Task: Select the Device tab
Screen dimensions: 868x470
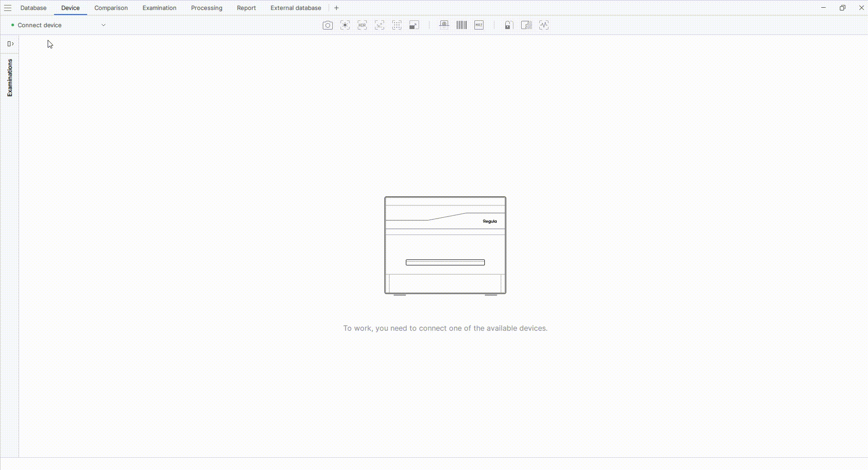Action: tap(70, 8)
